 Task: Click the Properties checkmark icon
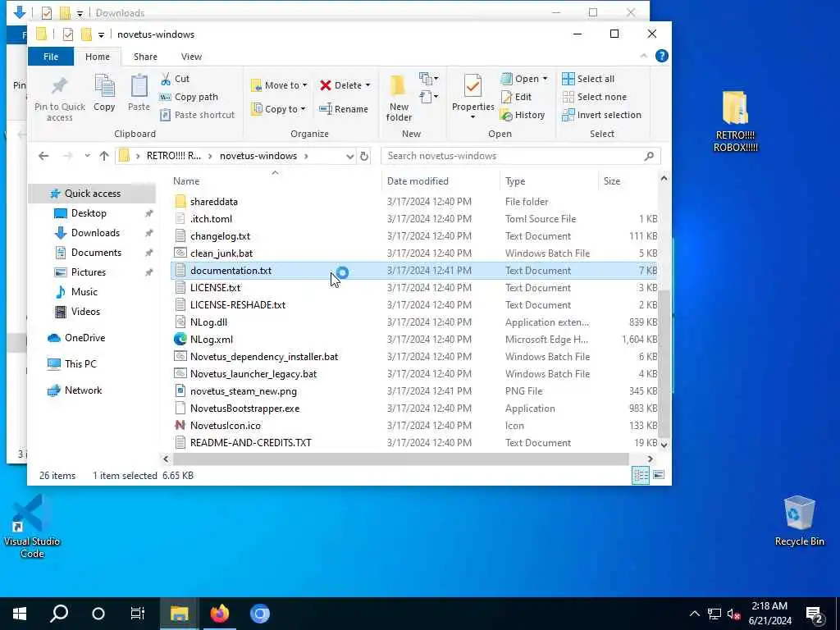coord(472,85)
